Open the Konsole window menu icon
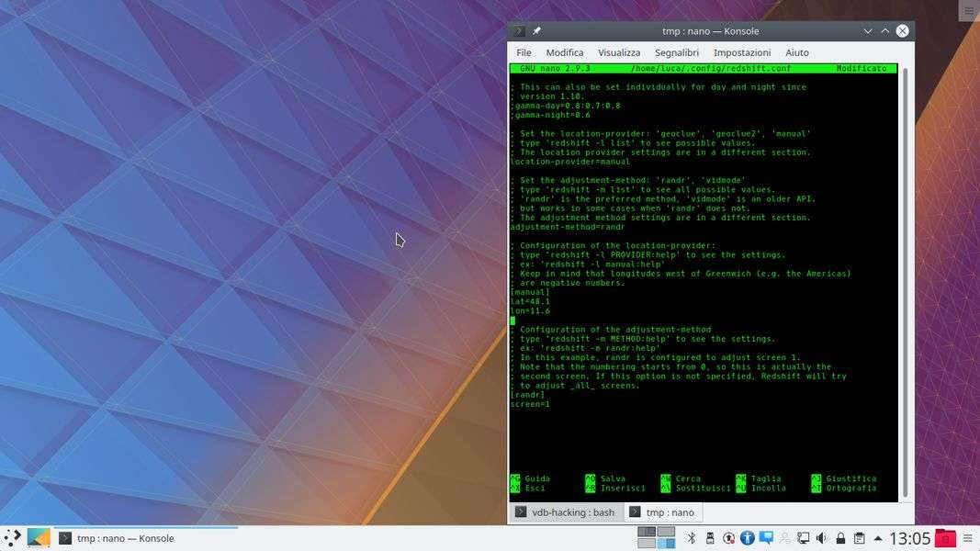The height and width of the screenshot is (551, 980). (519, 30)
